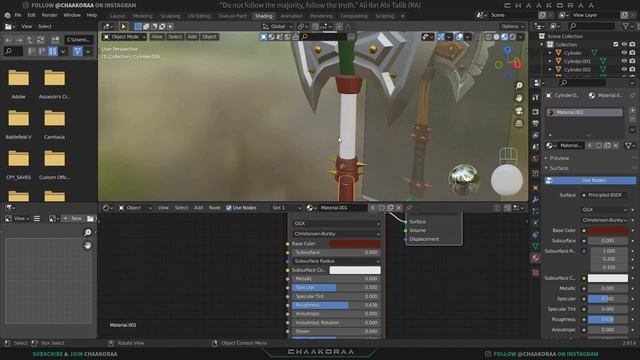Image resolution: width=640 pixels, height=360 pixels.
Task: Click Base Color red swatch in node
Action: (x=355, y=244)
